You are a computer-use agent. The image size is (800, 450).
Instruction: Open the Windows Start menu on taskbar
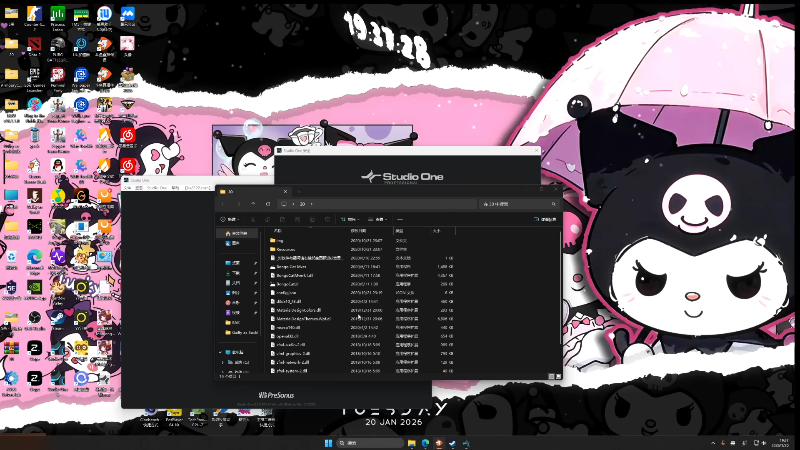[328, 443]
